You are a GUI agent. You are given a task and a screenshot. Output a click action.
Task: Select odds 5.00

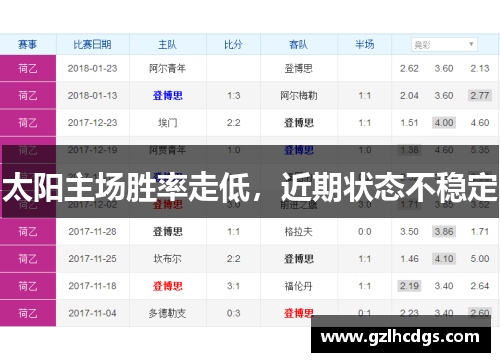[x=480, y=259]
